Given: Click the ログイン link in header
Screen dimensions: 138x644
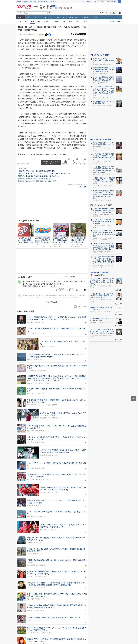Looking at the screenshot, I should pos(42,8).
